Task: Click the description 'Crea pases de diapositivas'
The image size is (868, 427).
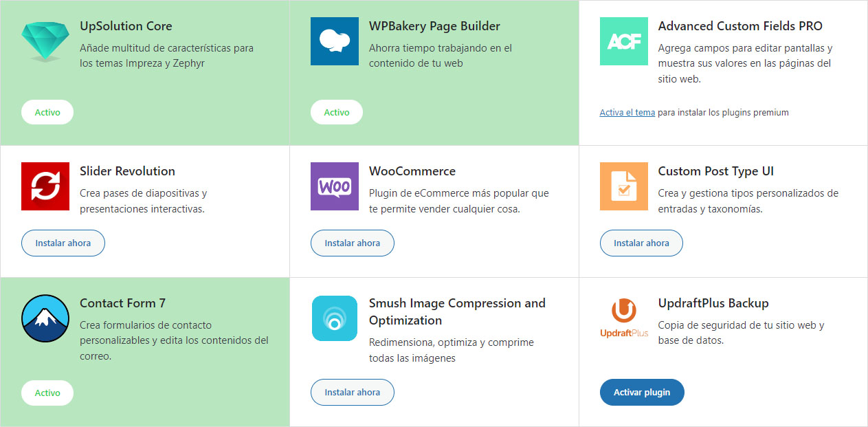Action: [144, 201]
